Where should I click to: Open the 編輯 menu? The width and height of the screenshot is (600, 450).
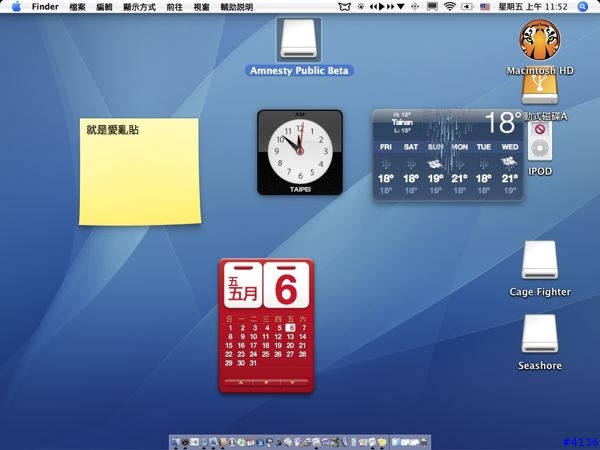[104, 7]
